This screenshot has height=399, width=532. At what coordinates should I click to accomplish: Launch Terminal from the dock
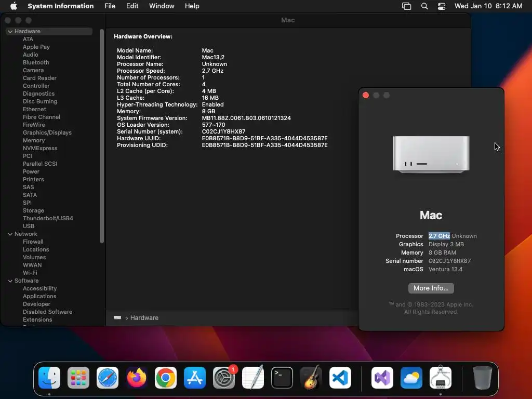282,377
